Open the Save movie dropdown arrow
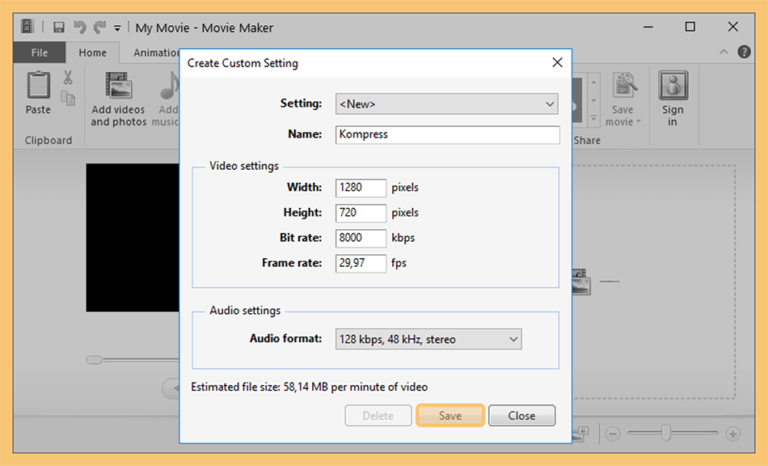Image resolution: width=768 pixels, height=466 pixels. click(638, 122)
